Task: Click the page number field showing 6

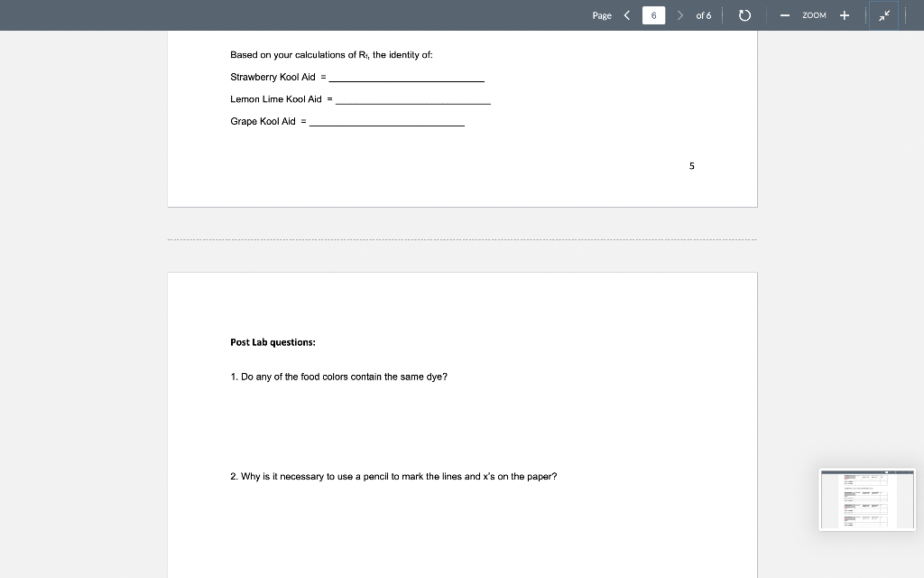Action: click(653, 15)
